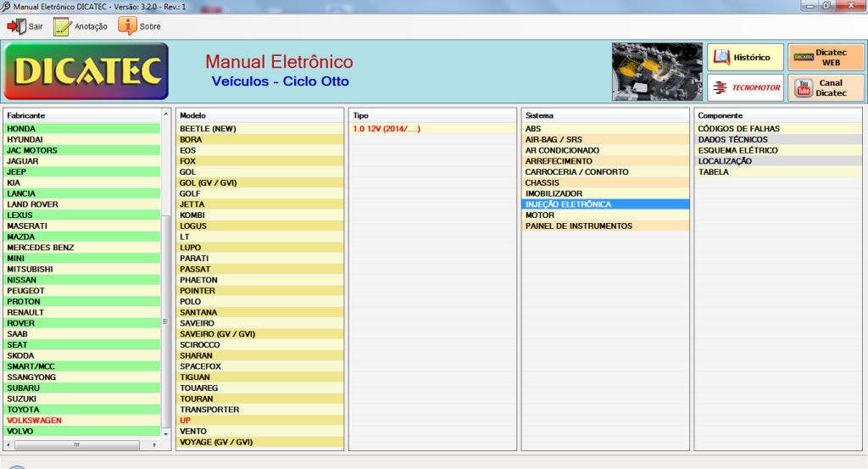Select AR CONDICIONADO system

point(605,150)
